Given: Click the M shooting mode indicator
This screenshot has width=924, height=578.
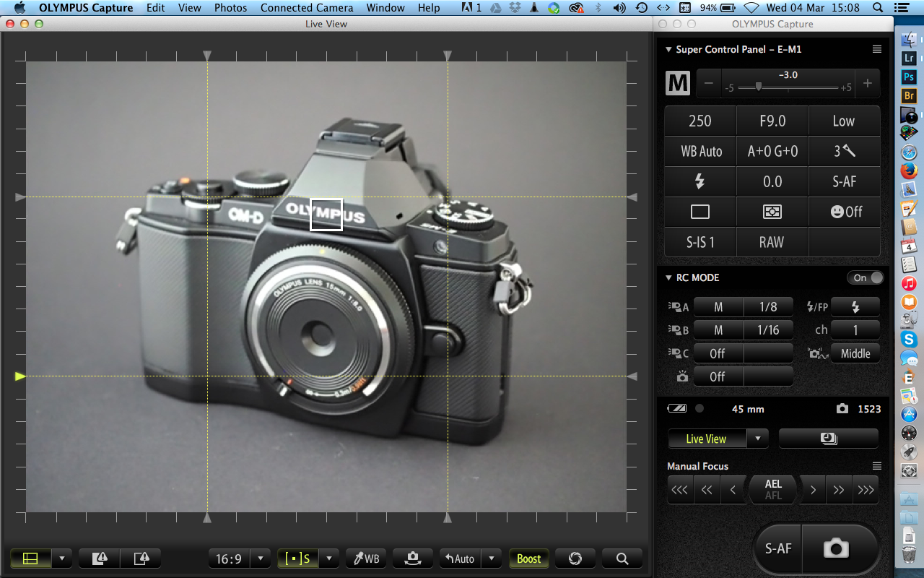Looking at the screenshot, I should (x=678, y=83).
